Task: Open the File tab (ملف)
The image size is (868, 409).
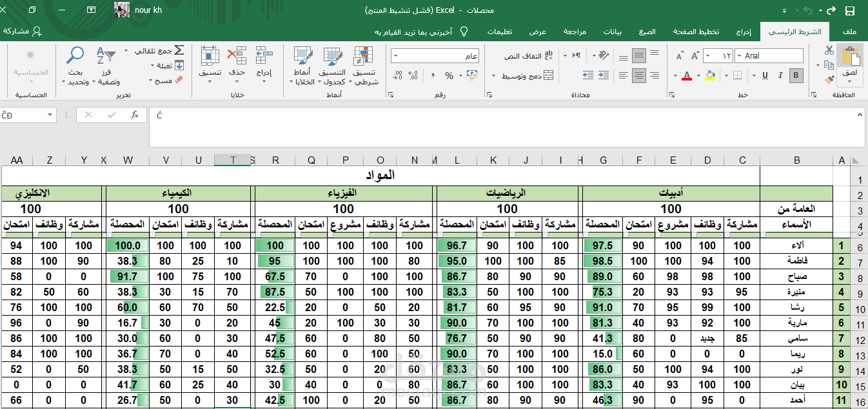Action: (850, 32)
